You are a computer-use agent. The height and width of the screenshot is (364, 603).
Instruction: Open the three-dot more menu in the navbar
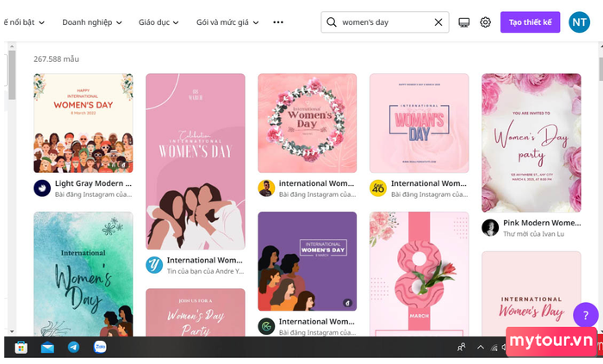[x=278, y=22]
